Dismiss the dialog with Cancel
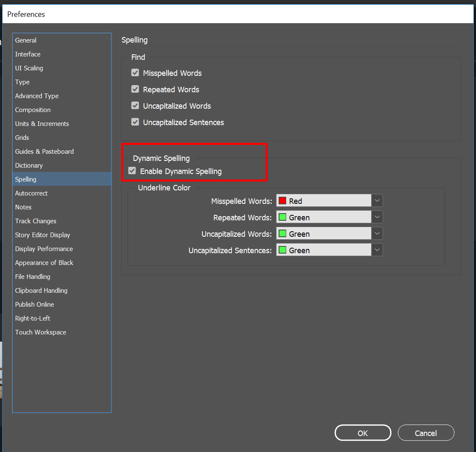Screen dimensions: 476x452 point(425,433)
